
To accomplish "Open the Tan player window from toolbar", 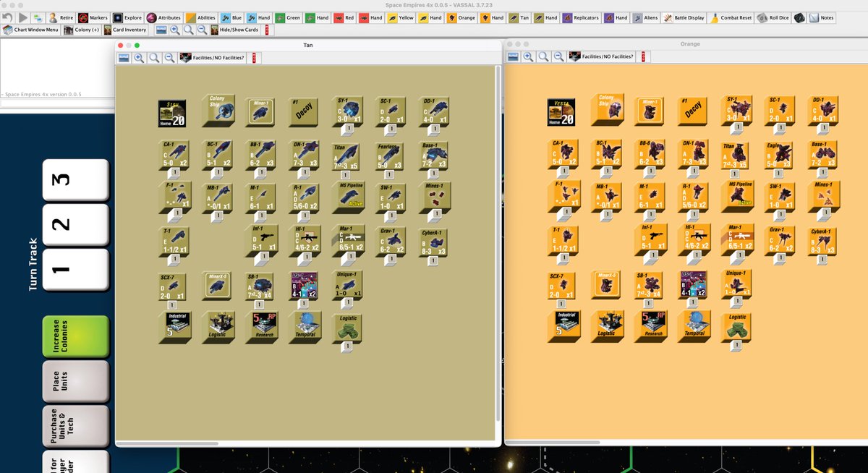I will 519,17.
